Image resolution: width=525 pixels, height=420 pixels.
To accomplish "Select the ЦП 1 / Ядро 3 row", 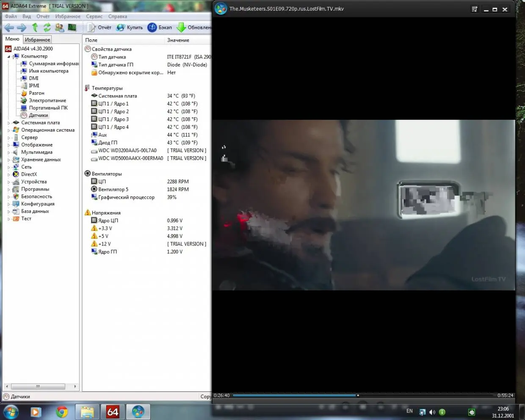I will [147, 119].
